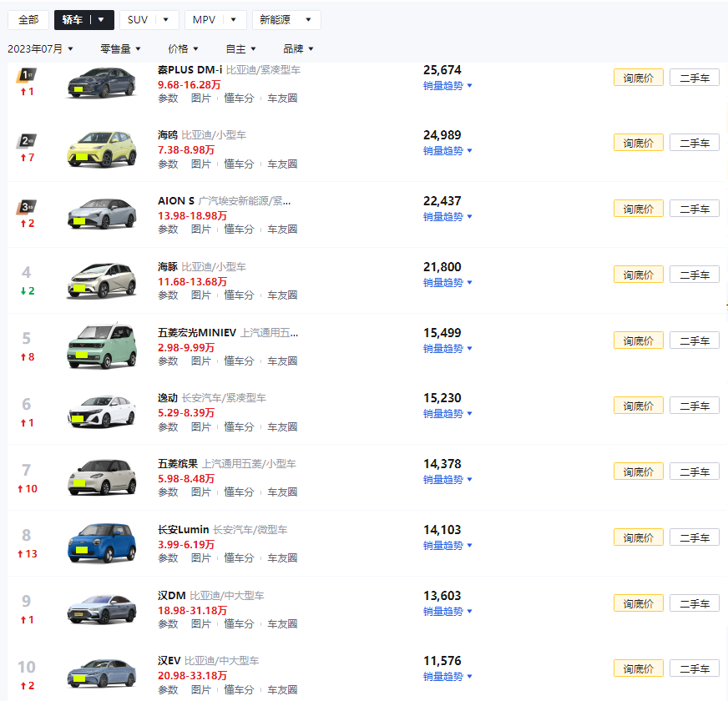The width and height of the screenshot is (728, 701).
Task: Open the AION S model title link
Action: (x=176, y=201)
